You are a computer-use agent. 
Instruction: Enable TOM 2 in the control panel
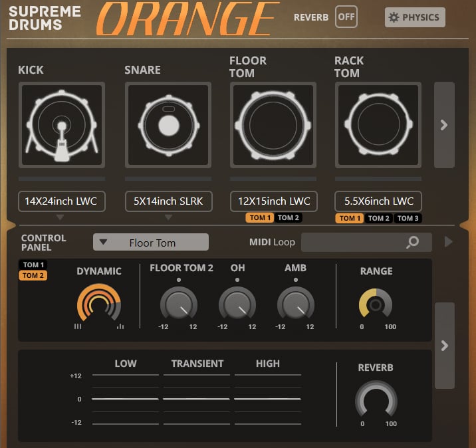point(33,276)
